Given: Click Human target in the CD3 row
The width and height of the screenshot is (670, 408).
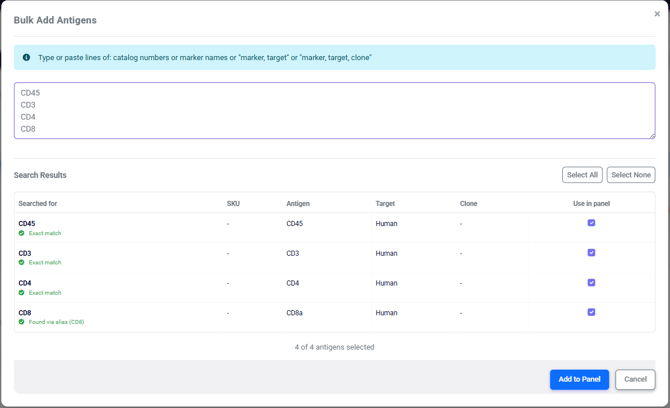Looking at the screenshot, I should (386, 253).
